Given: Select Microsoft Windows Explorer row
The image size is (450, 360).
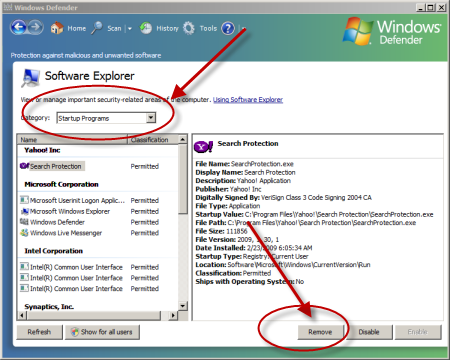Looking at the screenshot, I should [70, 211].
